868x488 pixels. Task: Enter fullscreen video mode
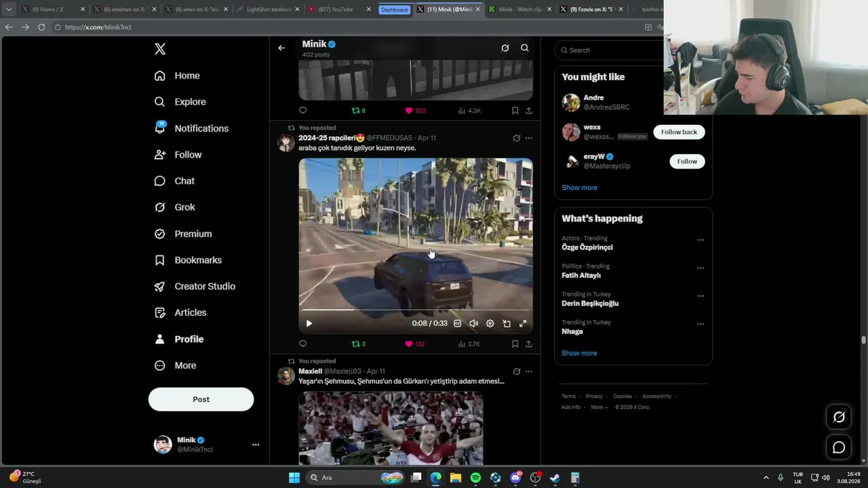(x=523, y=324)
